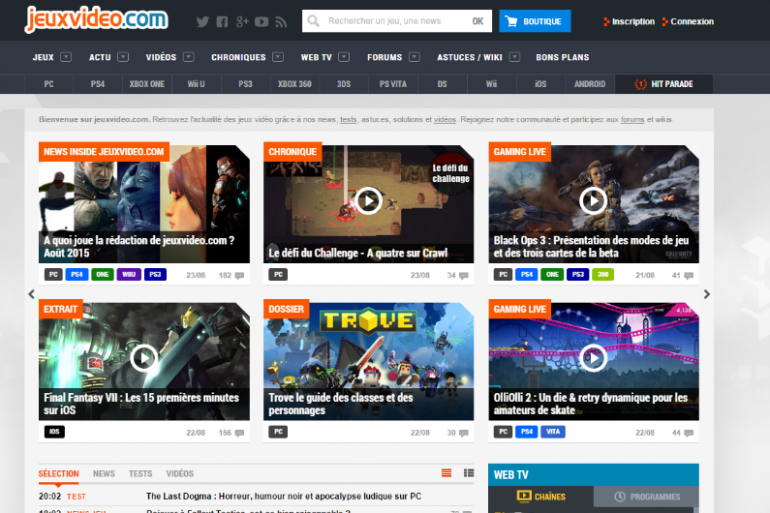Switch to the VIDÉOS list tab

(180, 474)
